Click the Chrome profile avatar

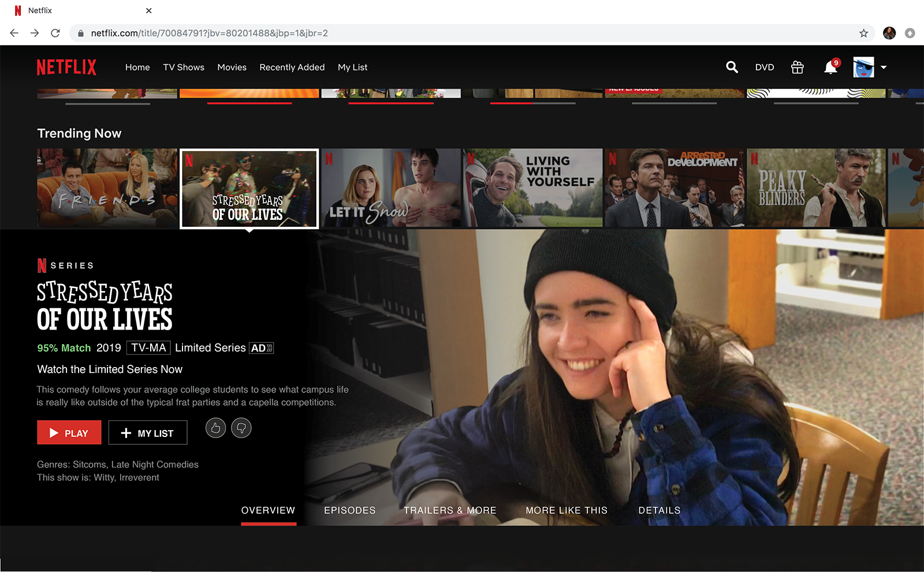[x=889, y=33]
